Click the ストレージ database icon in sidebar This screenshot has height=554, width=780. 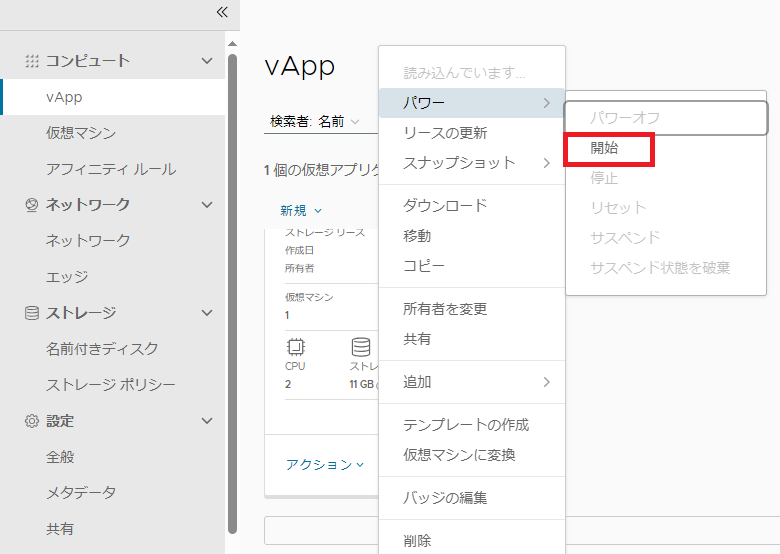coord(32,313)
